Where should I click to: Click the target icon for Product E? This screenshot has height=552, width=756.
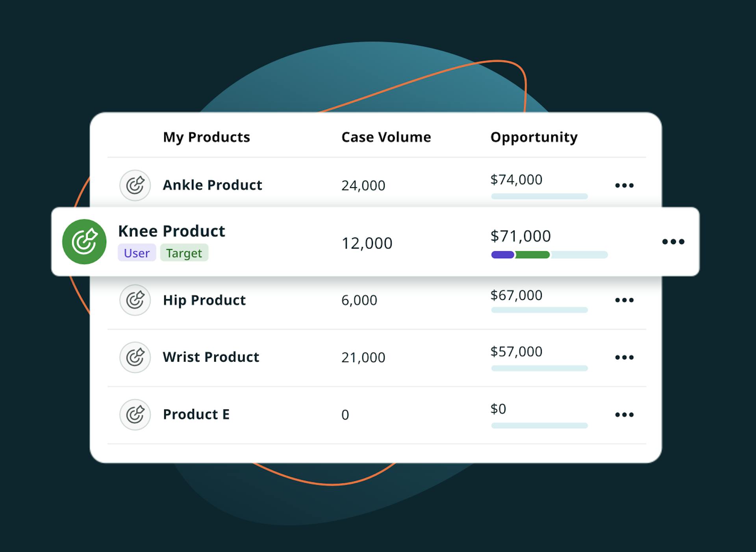135,415
